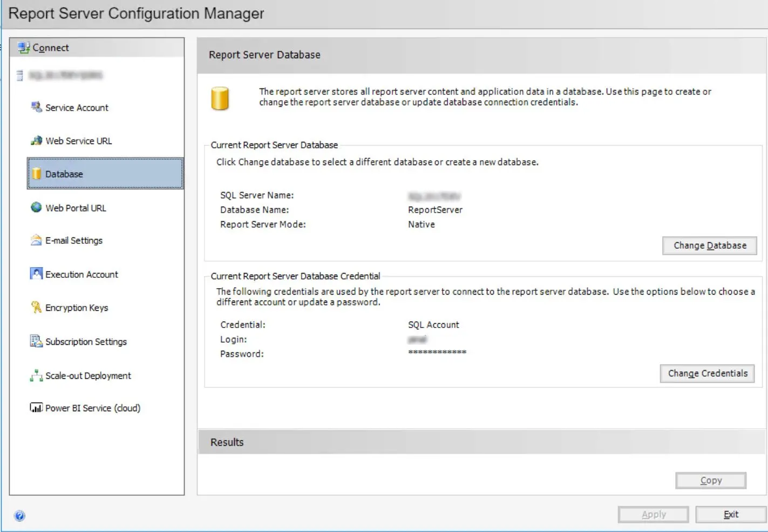Open help via the blue question mark icon
The image size is (768, 532).
[x=19, y=516]
